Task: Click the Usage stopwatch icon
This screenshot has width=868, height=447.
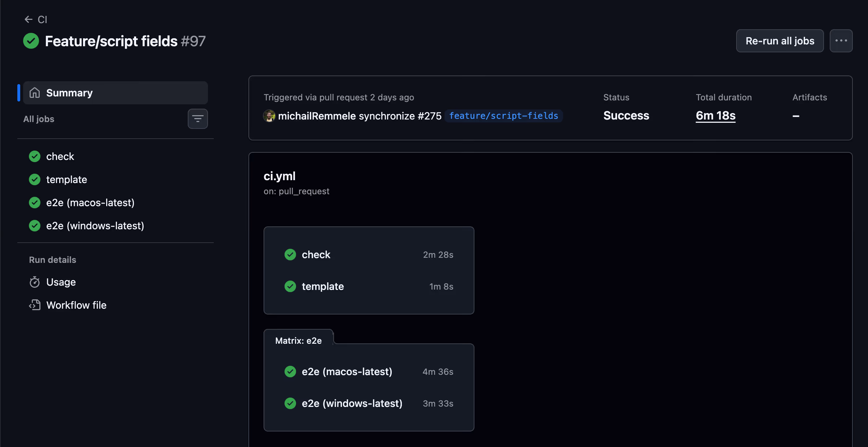Action: (x=35, y=282)
